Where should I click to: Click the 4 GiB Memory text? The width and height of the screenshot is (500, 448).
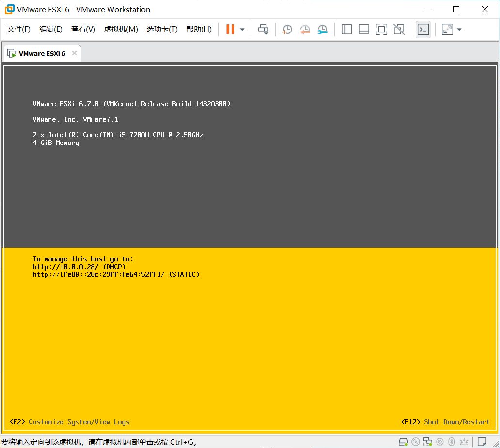pyautogui.click(x=56, y=143)
